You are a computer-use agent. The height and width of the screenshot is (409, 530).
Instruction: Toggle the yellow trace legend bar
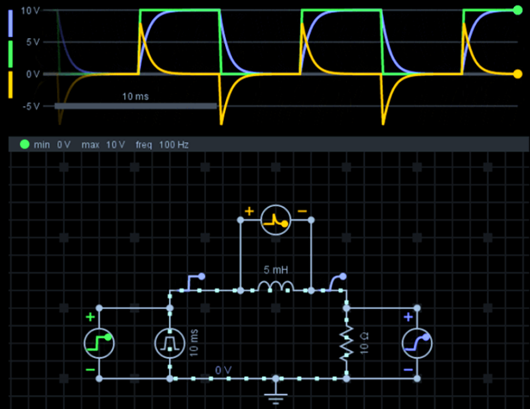[x=10, y=85]
